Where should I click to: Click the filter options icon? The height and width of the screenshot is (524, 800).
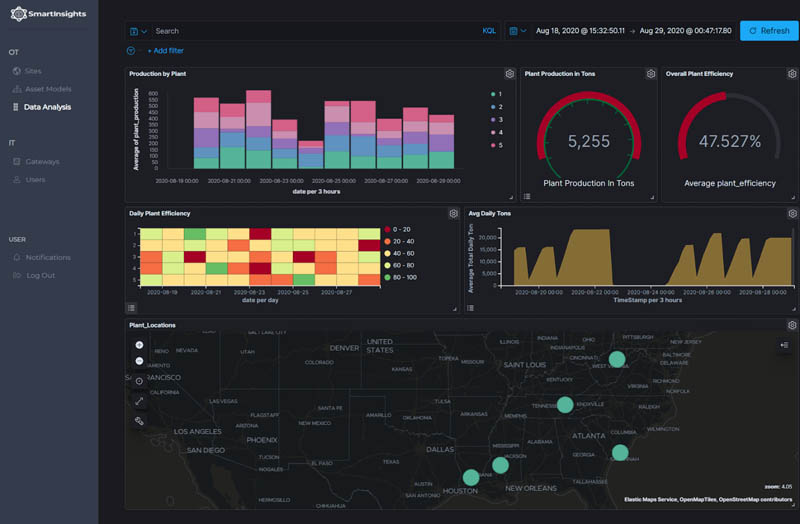(131, 51)
